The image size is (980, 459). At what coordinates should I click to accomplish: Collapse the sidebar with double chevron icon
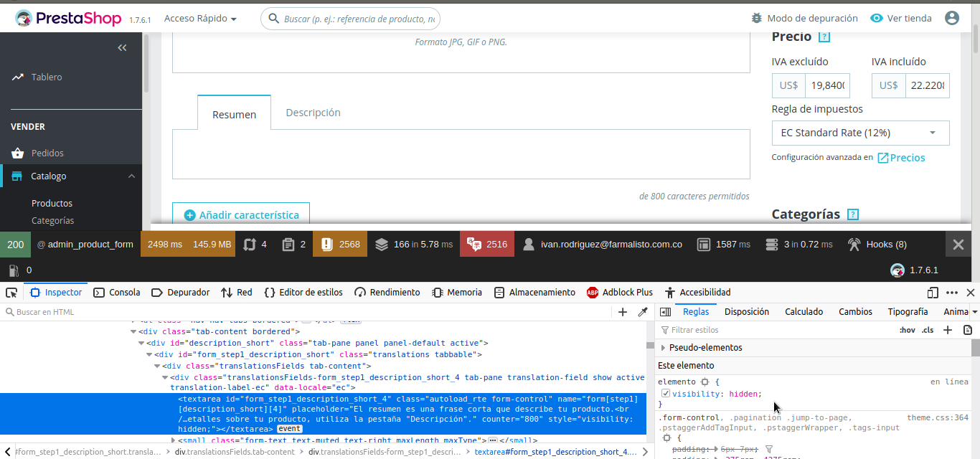click(122, 48)
